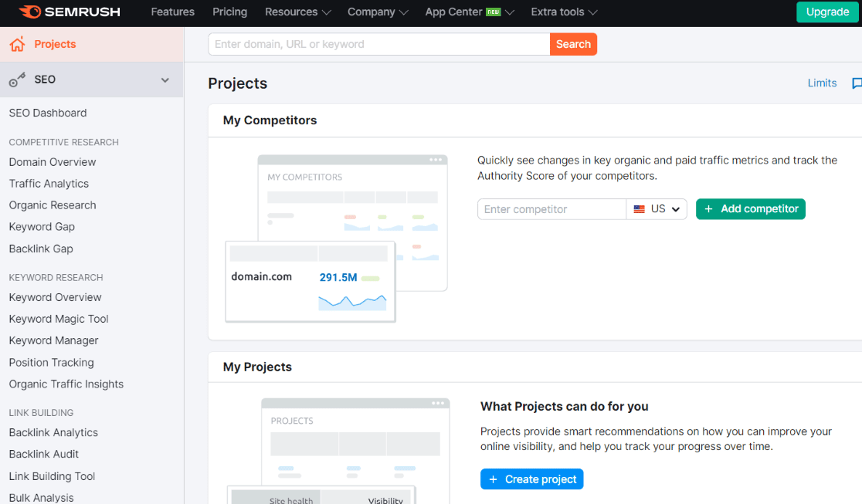Viewport: 862px width, 504px height.
Task: Open the Limits link
Action: (822, 83)
